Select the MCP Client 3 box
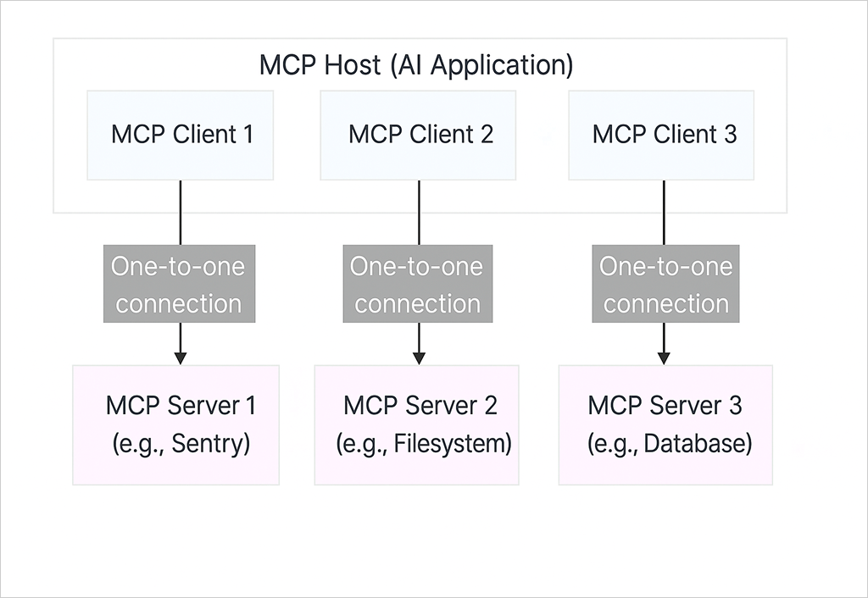 click(x=661, y=136)
